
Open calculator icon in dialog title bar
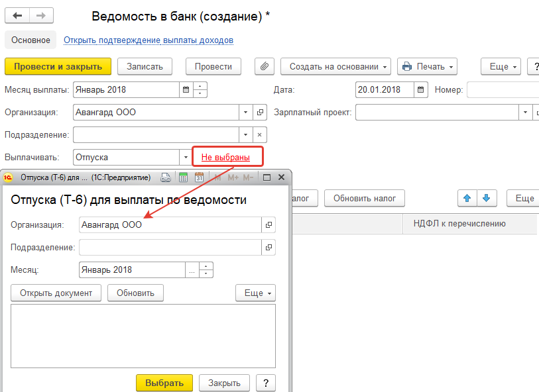183,177
